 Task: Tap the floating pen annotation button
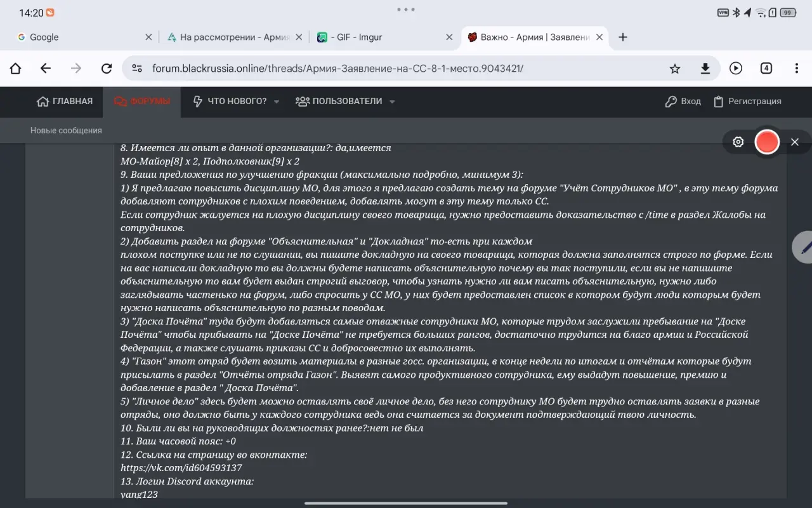(x=804, y=247)
